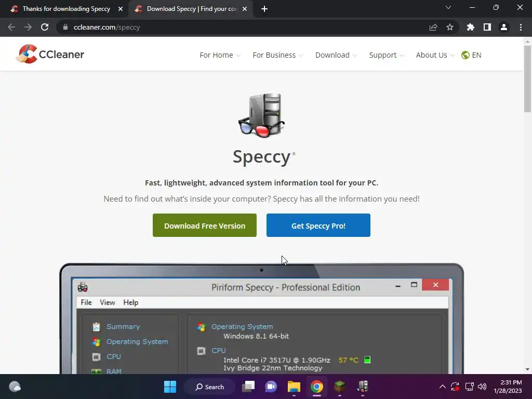
Task: Open volume control tray icon
Action: (x=482, y=387)
